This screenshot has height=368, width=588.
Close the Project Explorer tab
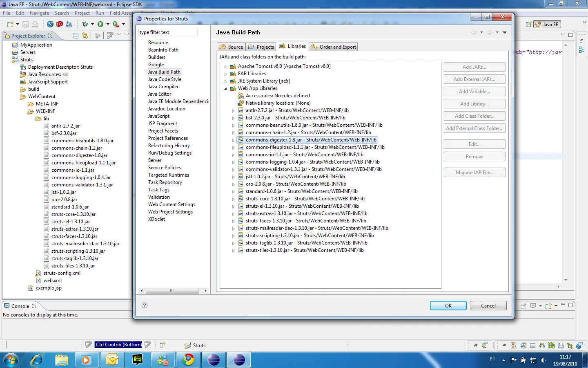click(50, 36)
